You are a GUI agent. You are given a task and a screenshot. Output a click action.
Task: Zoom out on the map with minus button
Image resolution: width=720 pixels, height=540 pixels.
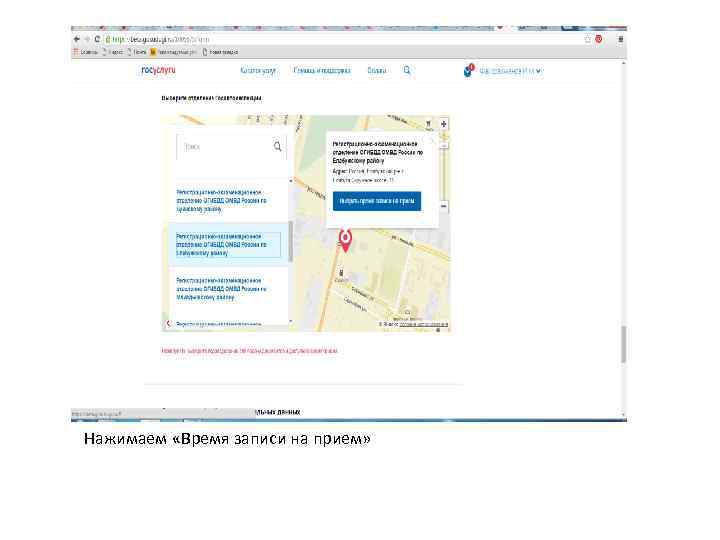444,206
